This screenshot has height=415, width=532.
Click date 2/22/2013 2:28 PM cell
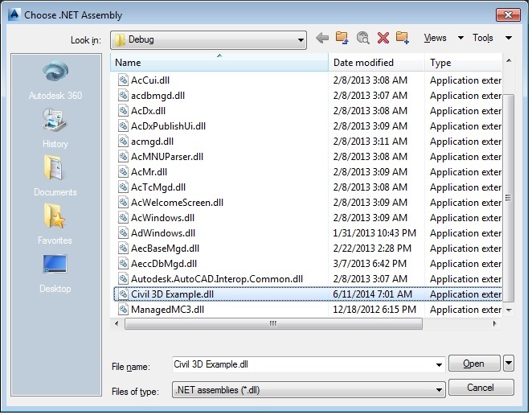372,249
